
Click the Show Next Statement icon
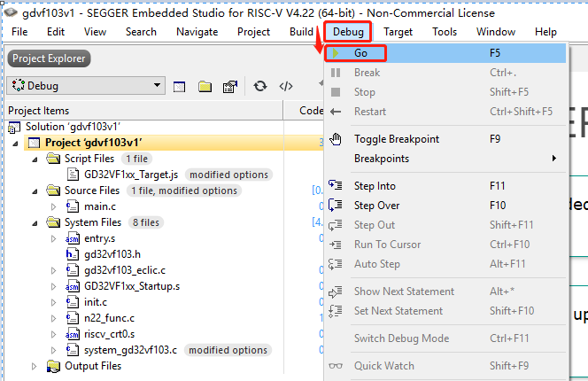tap(336, 292)
